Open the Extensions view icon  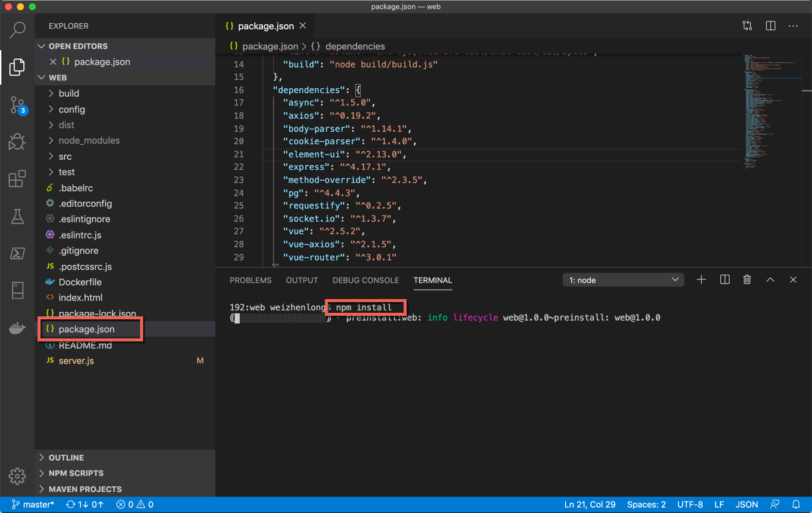click(17, 179)
